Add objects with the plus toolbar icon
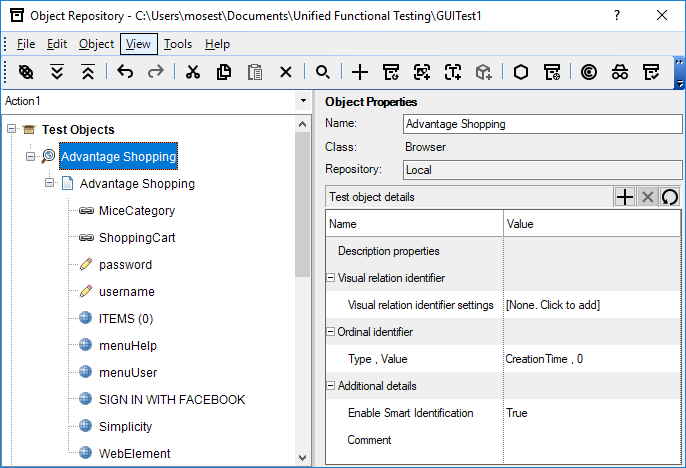Screen dimensions: 686x468 coord(360,72)
